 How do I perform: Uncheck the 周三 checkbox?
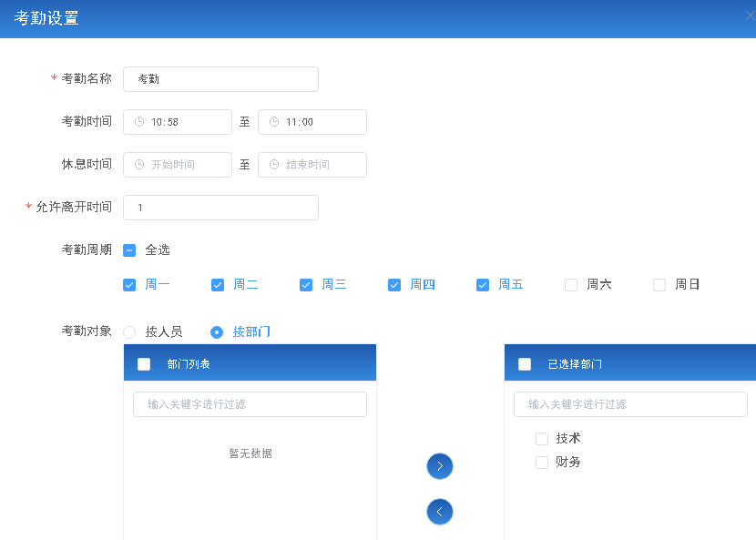(x=306, y=284)
